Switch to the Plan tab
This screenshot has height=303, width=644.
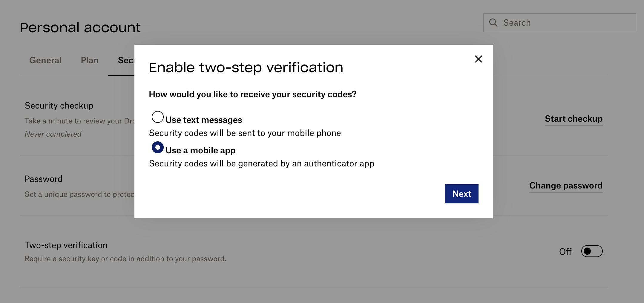[90, 60]
